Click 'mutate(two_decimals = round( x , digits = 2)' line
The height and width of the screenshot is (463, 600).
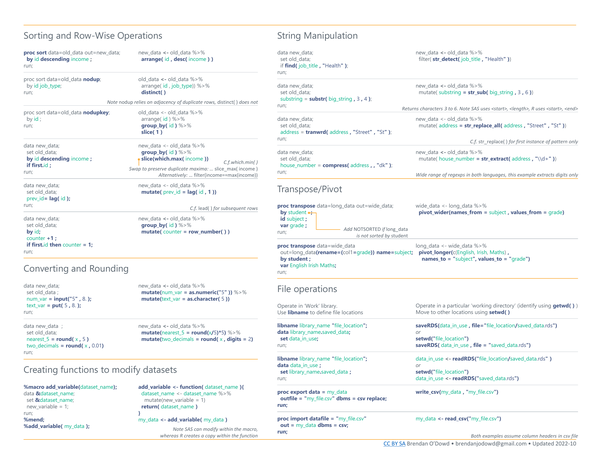(197, 339)
